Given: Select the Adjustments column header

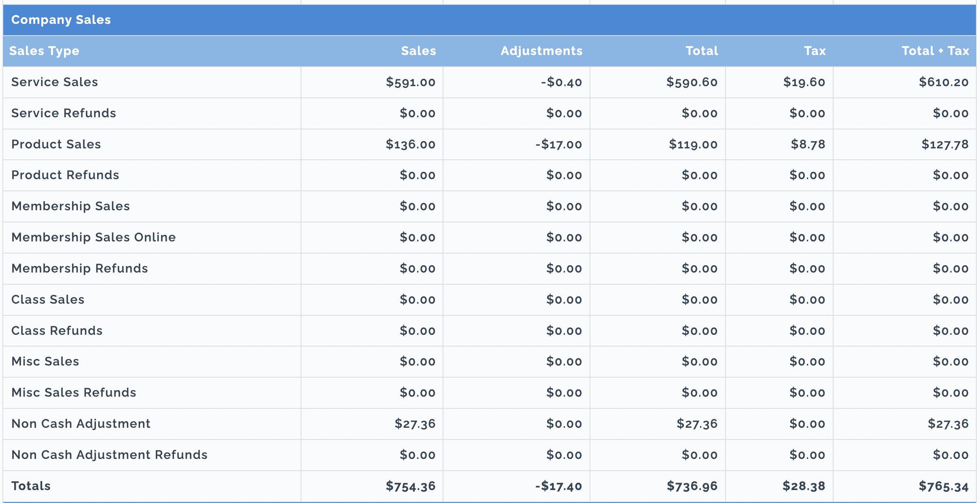Looking at the screenshot, I should (x=541, y=51).
